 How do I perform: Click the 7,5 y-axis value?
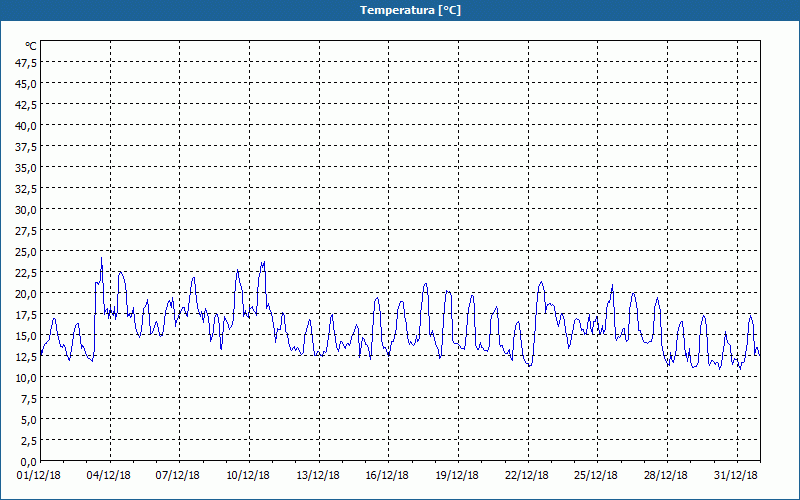(29, 399)
